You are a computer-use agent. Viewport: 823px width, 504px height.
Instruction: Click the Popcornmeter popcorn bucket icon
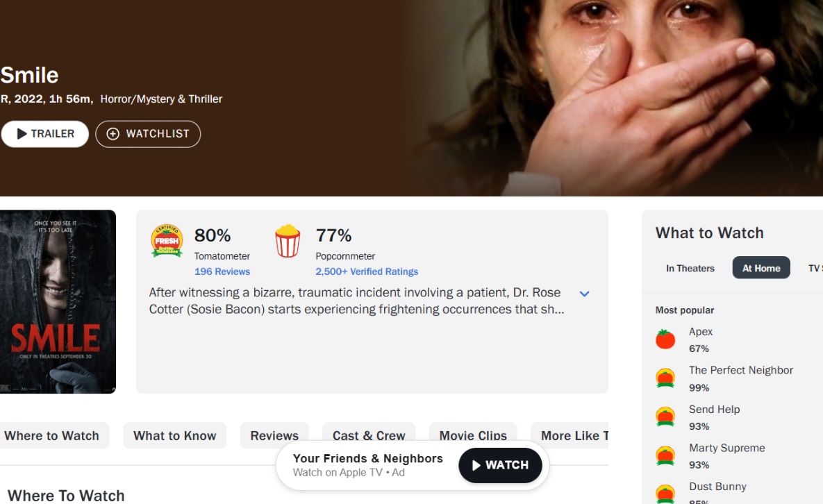(288, 241)
